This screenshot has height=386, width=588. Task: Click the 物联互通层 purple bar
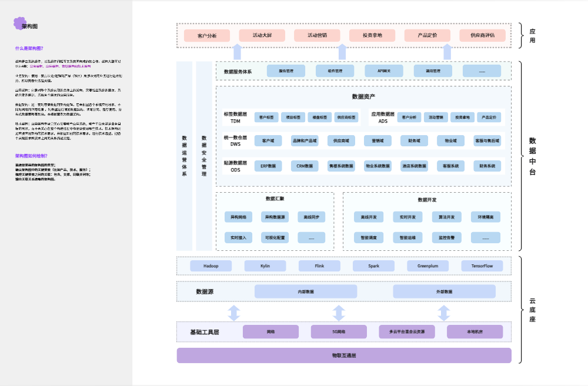pos(344,355)
